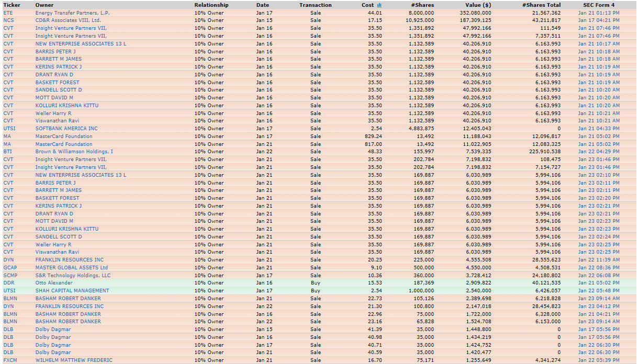
Task: Open the FXCM ticker link
Action: pyautogui.click(x=10, y=360)
